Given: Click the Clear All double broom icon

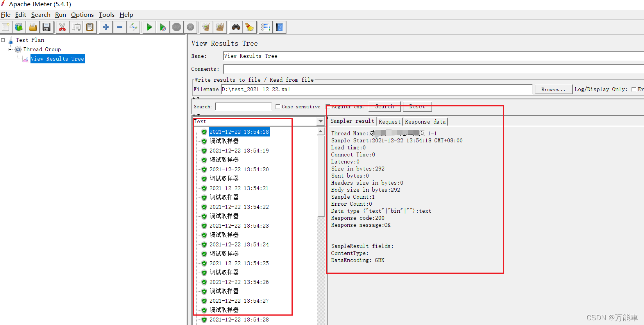Looking at the screenshot, I should point(220,27).
